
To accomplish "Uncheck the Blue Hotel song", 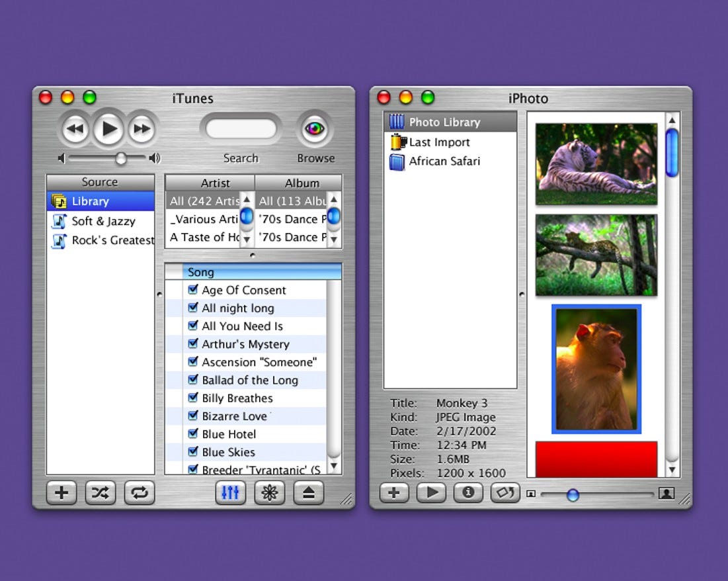I will (193, 433).
